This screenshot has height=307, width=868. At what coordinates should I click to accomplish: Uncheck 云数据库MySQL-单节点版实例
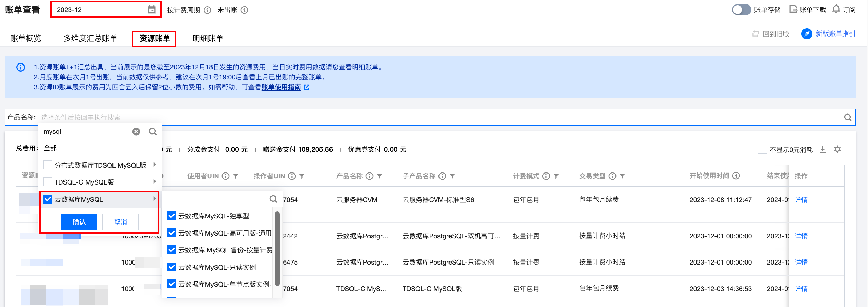171,284
